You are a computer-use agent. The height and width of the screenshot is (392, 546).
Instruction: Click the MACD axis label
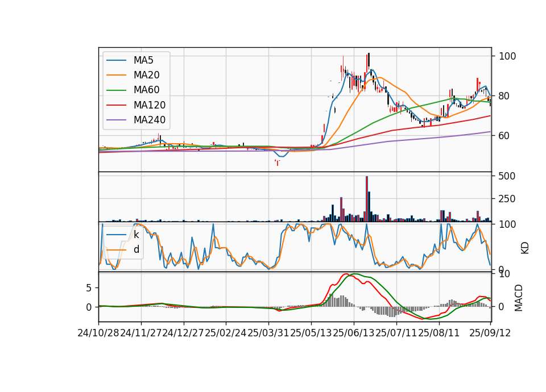pyautogui.click(x=519, y=298)
